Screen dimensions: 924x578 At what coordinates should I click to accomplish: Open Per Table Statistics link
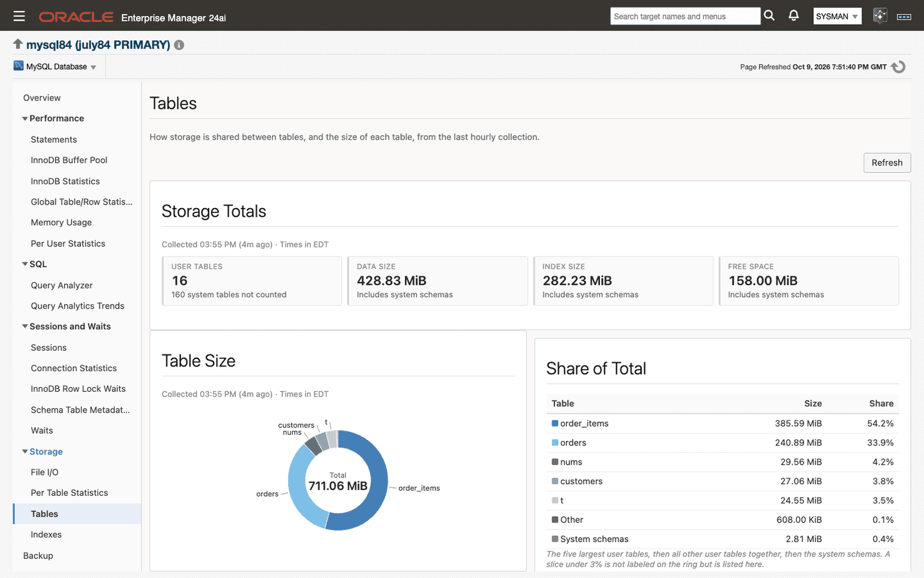coord(69,493)
